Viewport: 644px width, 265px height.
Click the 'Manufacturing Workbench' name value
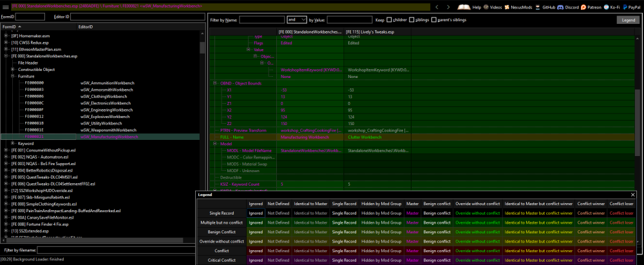coord(304,137)
